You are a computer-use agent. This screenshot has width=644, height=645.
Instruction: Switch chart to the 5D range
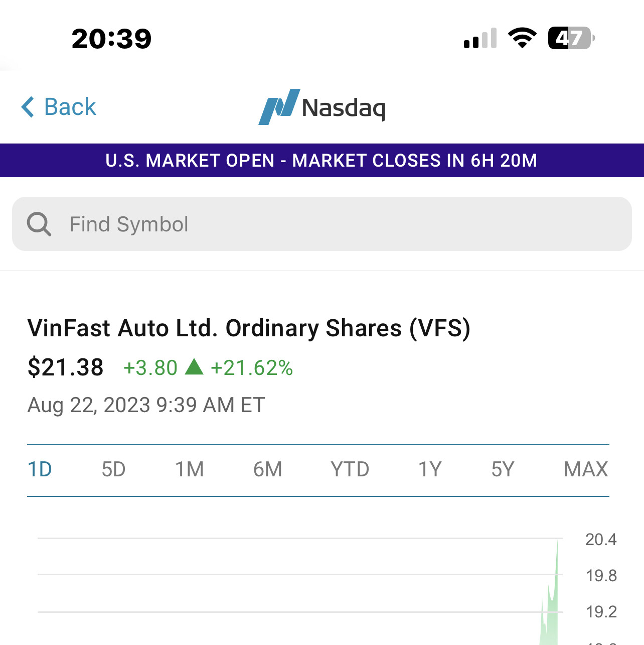113,470
